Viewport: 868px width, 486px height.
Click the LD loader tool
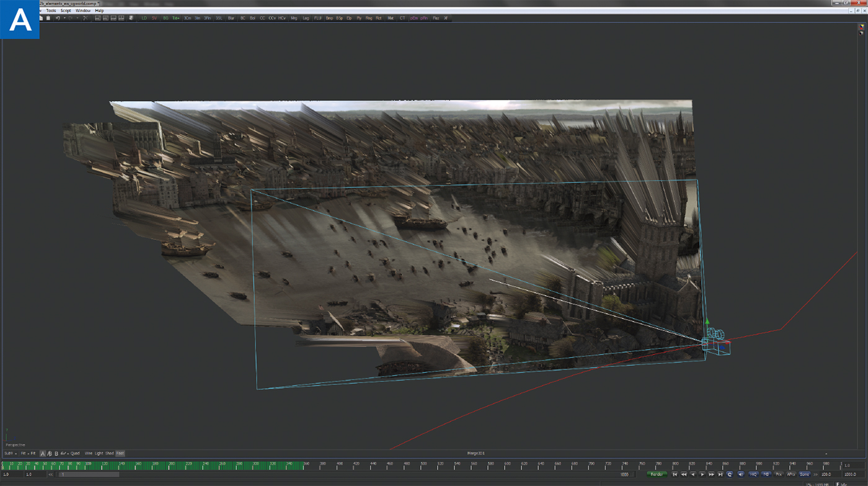pyautogui.click(x=144, y=18)
